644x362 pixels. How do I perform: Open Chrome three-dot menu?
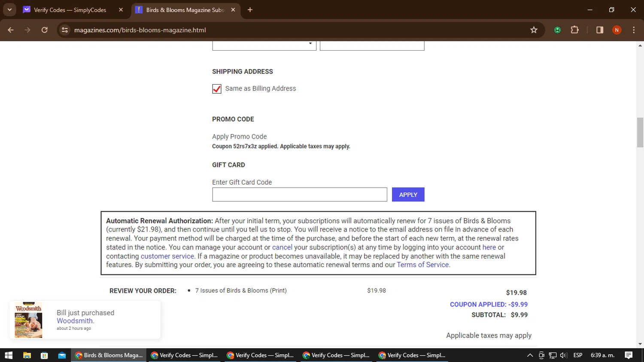pos(634,30)
